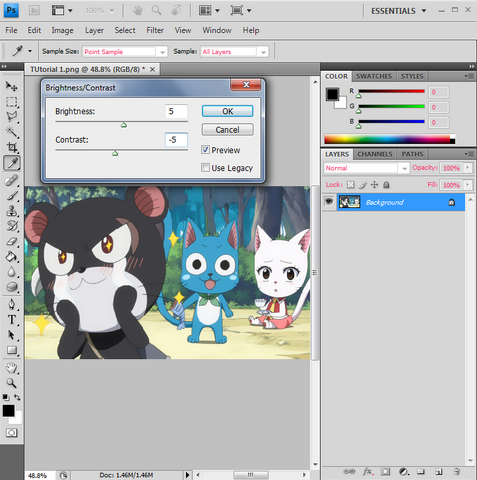Select the Move tool
The width and height of the screenshot is (477, 480).
click(11, 87)
